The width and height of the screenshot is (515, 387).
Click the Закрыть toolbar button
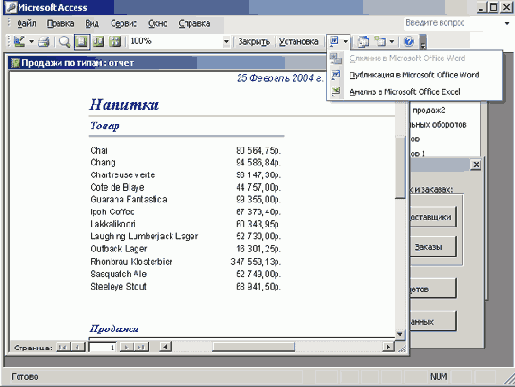[x=254, y=42]
